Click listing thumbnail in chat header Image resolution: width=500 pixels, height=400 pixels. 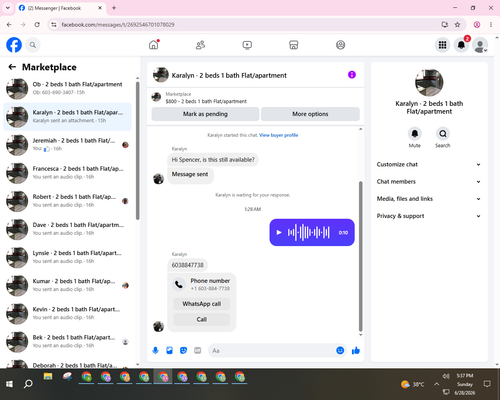click(161, 75)
